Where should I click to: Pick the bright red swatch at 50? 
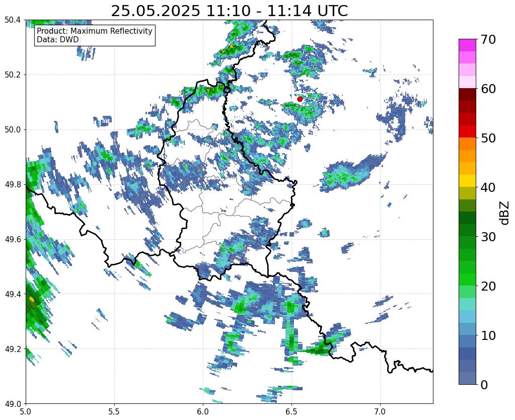click(x=467, y=131)
